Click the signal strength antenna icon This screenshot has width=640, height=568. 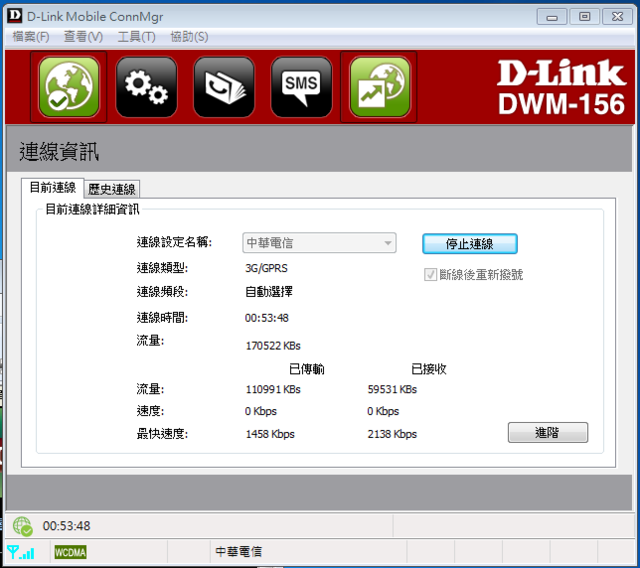[20, 552]
